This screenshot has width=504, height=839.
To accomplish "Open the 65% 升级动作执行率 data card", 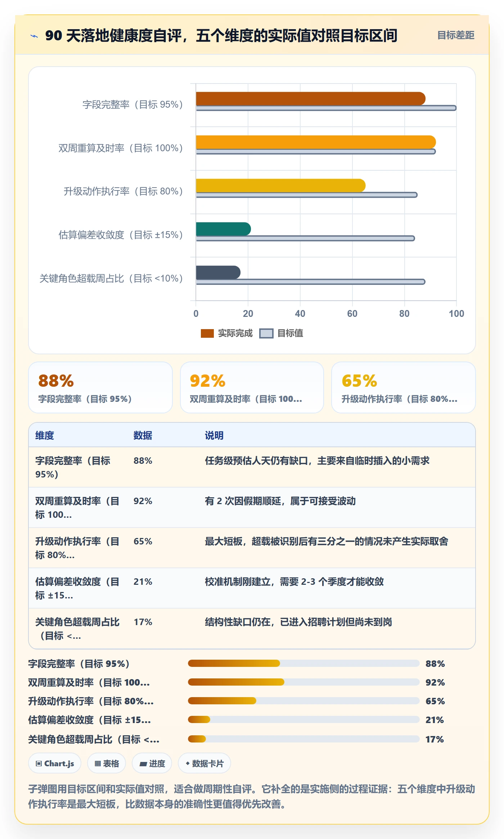I will point(404,387).
